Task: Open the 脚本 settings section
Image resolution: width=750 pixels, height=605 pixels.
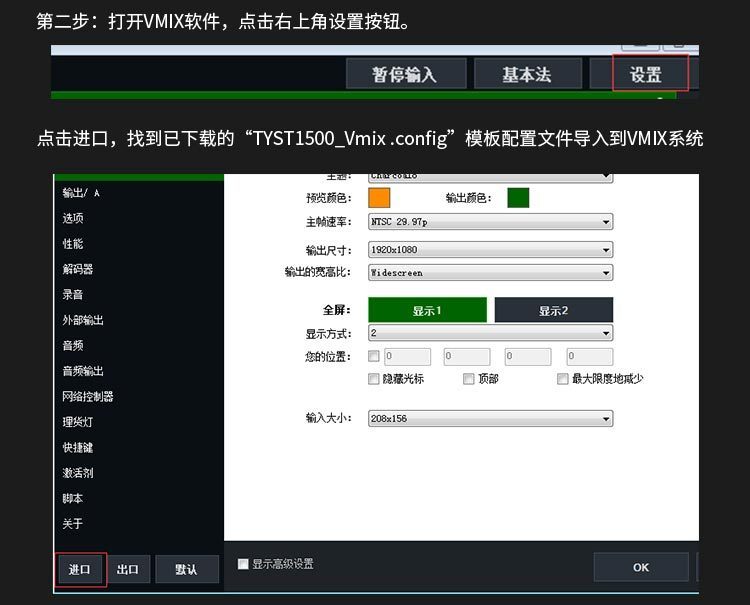Action: pyautogui.click(x=73, y=498)
